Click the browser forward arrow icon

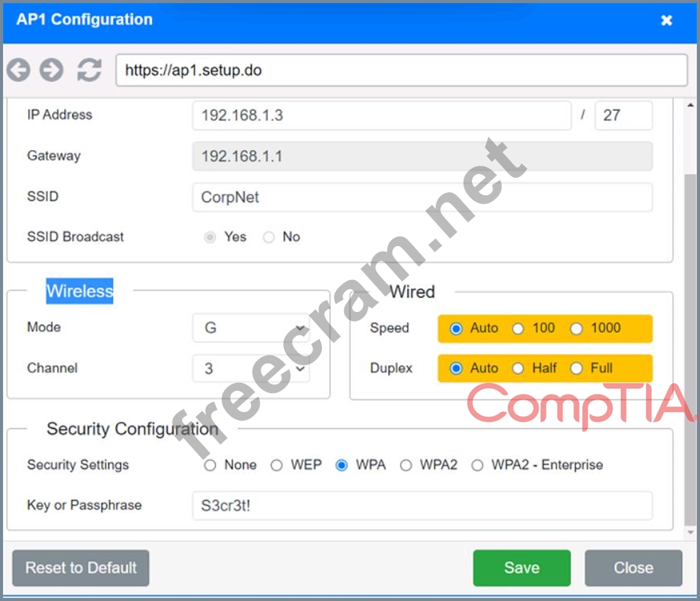[x=51, y=70]
